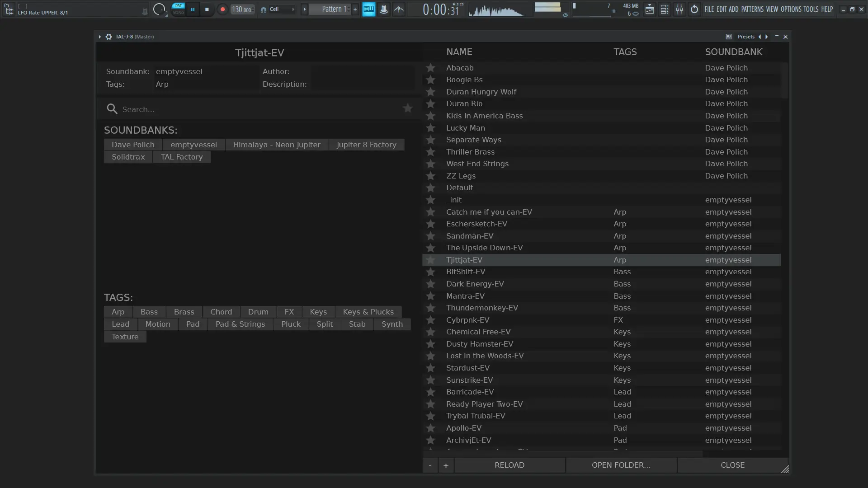Toggle favorites filter star beside the search field
The height and width of the screenshot is (488, 868).
(407, 108)
